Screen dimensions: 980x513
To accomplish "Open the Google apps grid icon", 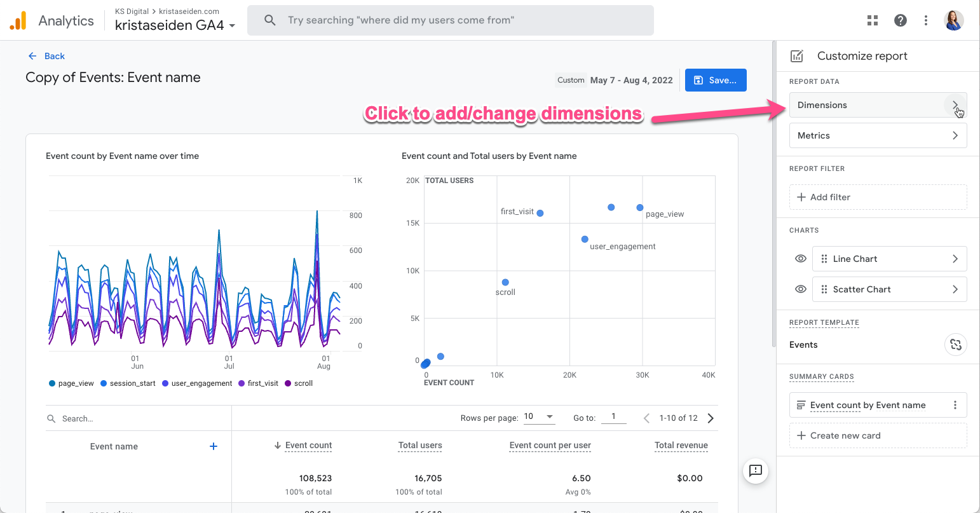I will (873, 20).
